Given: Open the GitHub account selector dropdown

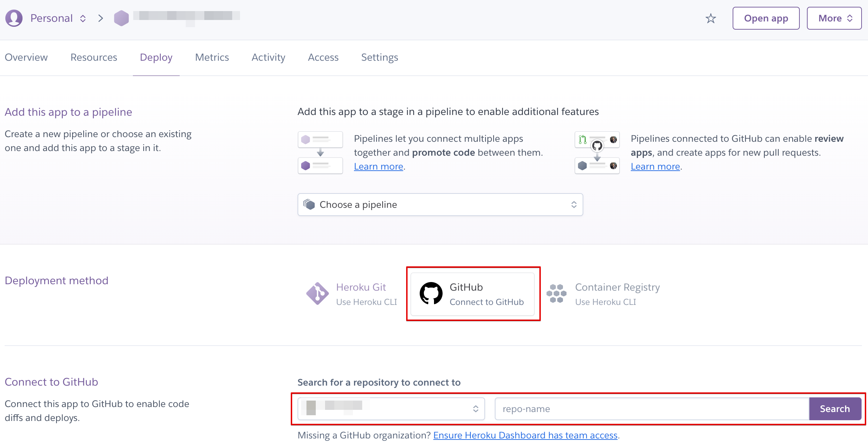Looking at the screenshot, I should [x=391, y=409].
